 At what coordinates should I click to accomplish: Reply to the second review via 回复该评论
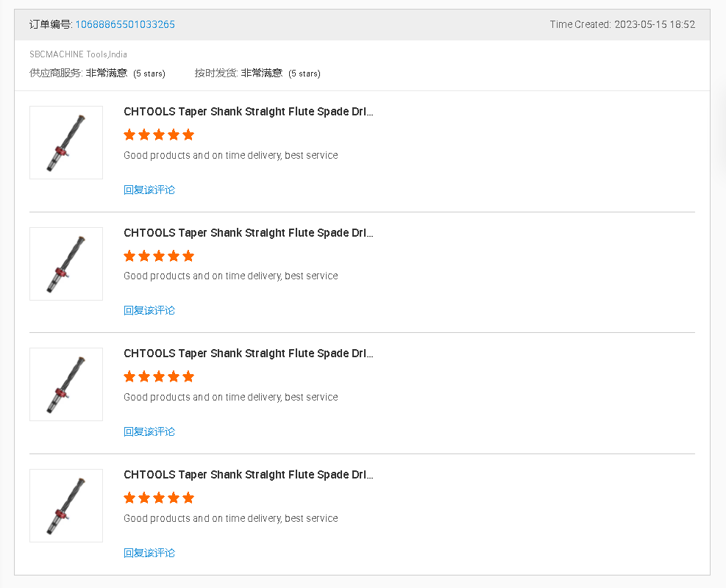tap(149, 310)
